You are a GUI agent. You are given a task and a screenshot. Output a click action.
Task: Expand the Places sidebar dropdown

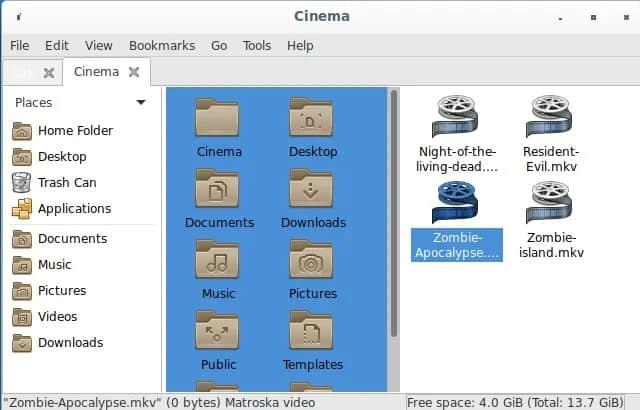tap(140, 103)
